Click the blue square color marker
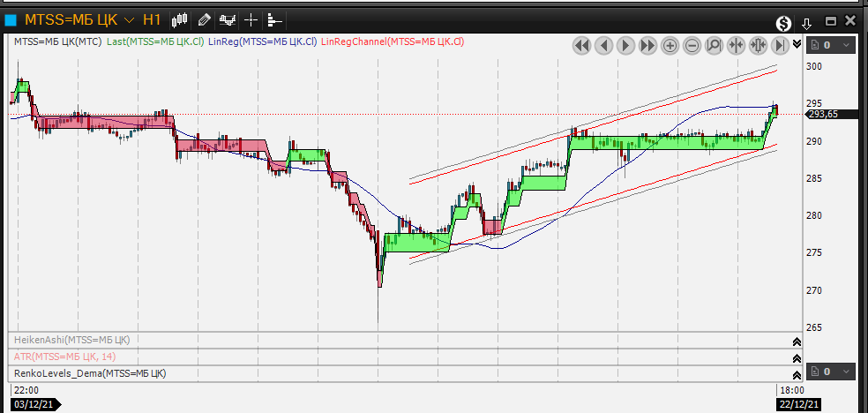 [x=11, y=19]
